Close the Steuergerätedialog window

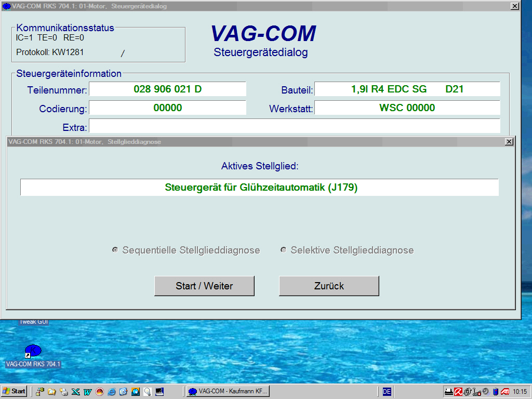(515, 6)
